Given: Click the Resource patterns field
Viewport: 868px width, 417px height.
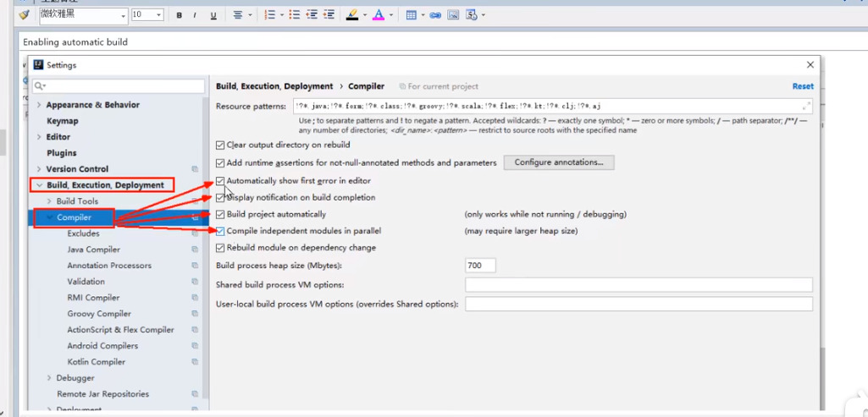Looking at the screenshot, I should (552, 107).
